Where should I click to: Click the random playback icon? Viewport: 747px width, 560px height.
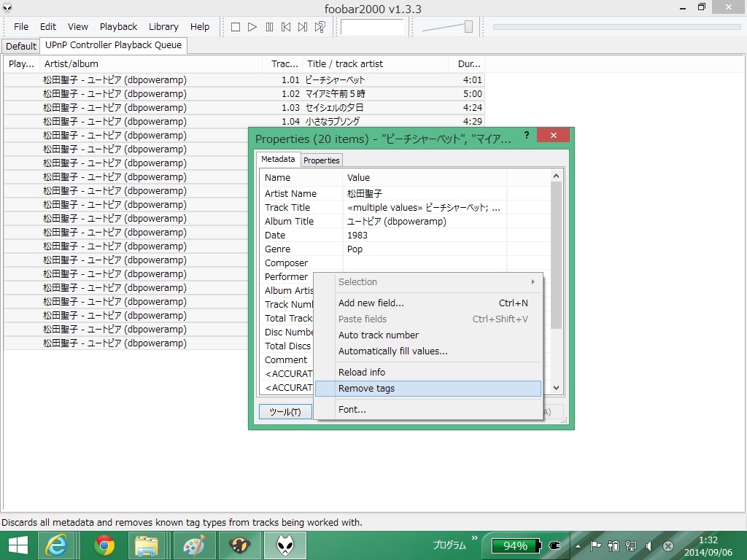(320, 27)
